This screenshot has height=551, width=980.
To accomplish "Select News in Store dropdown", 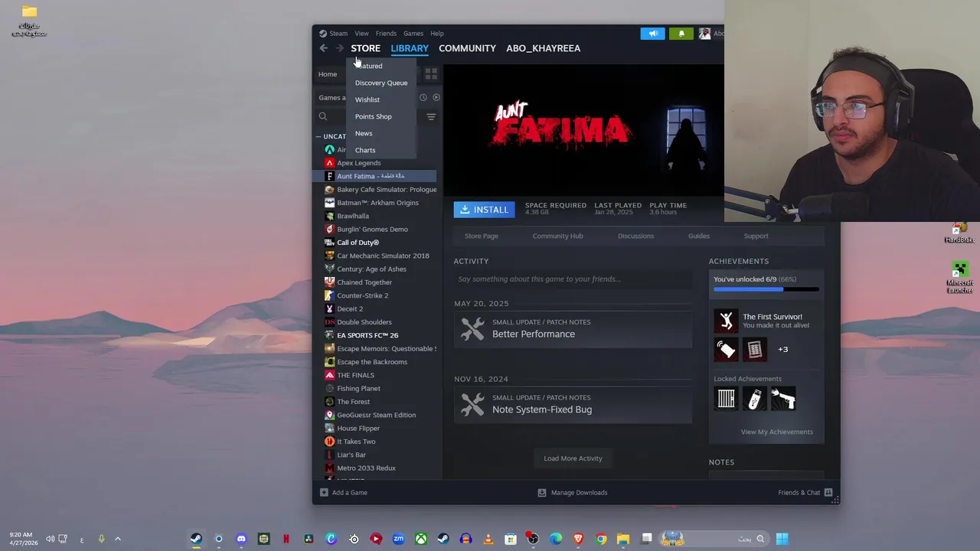I will tap(364, 133).
